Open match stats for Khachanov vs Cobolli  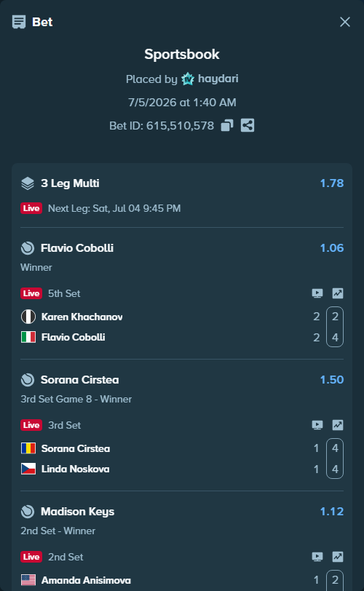(x=338, y=293)
